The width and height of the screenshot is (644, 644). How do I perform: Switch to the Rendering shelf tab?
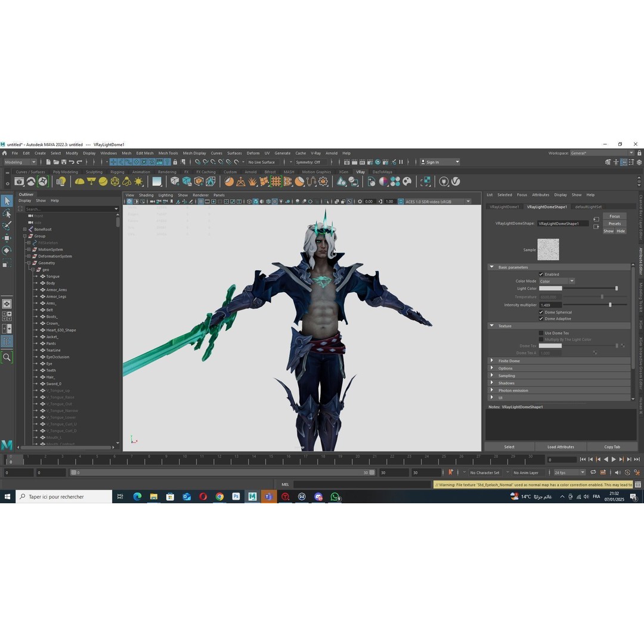pyautogui.click(x=167, y=172)
